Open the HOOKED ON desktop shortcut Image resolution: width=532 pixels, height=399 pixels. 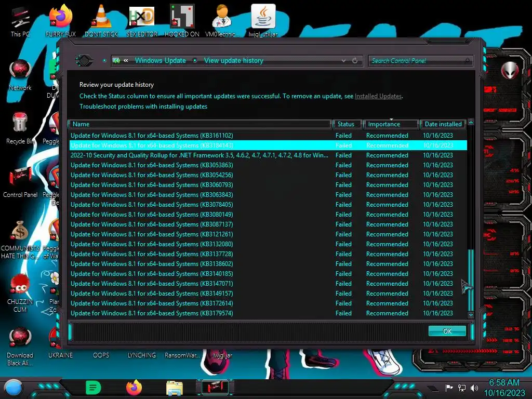(182, 22)
